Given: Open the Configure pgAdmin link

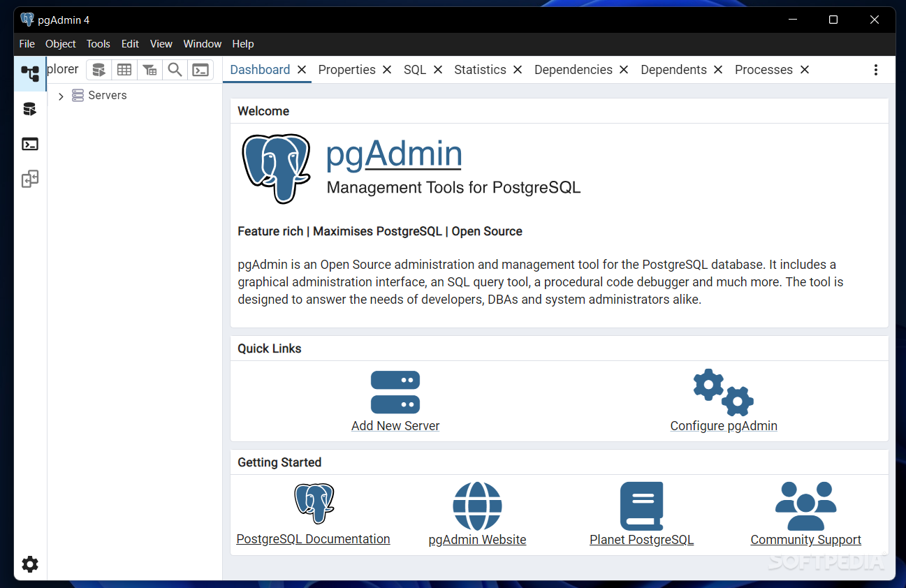Looking at the screenshot, I should 724,426.
